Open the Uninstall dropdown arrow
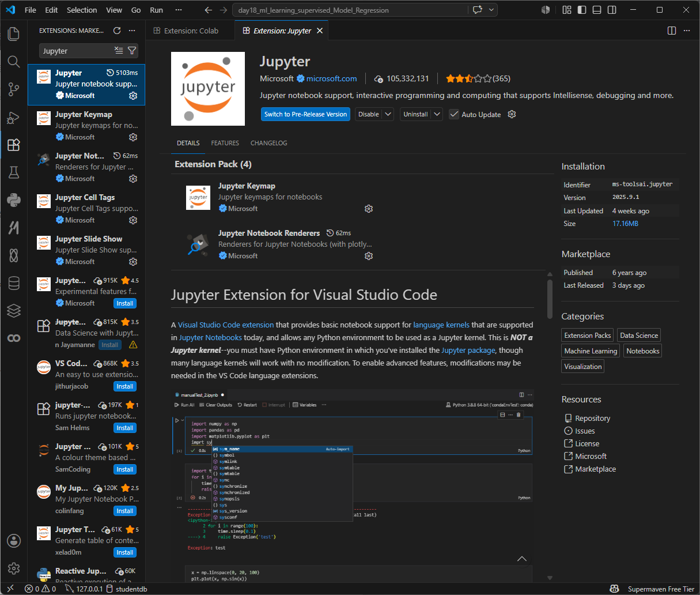This screenshot has width=700, height=595. [x=437, y=114]
